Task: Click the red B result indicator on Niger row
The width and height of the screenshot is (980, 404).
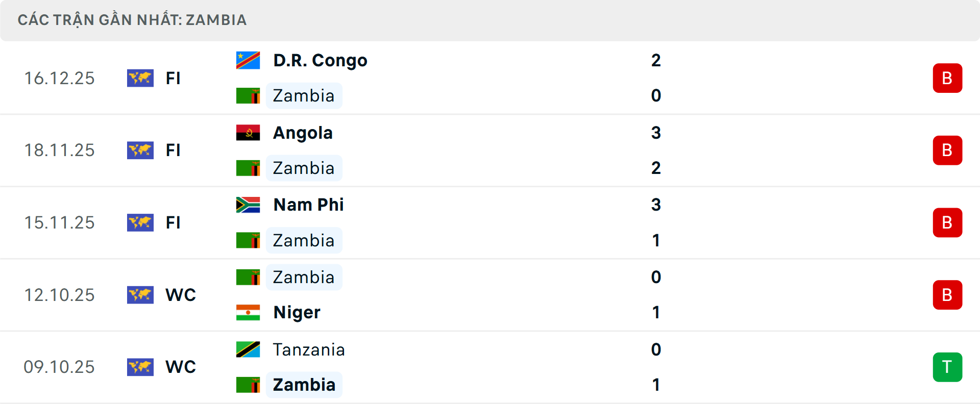Action: [948, 295]
